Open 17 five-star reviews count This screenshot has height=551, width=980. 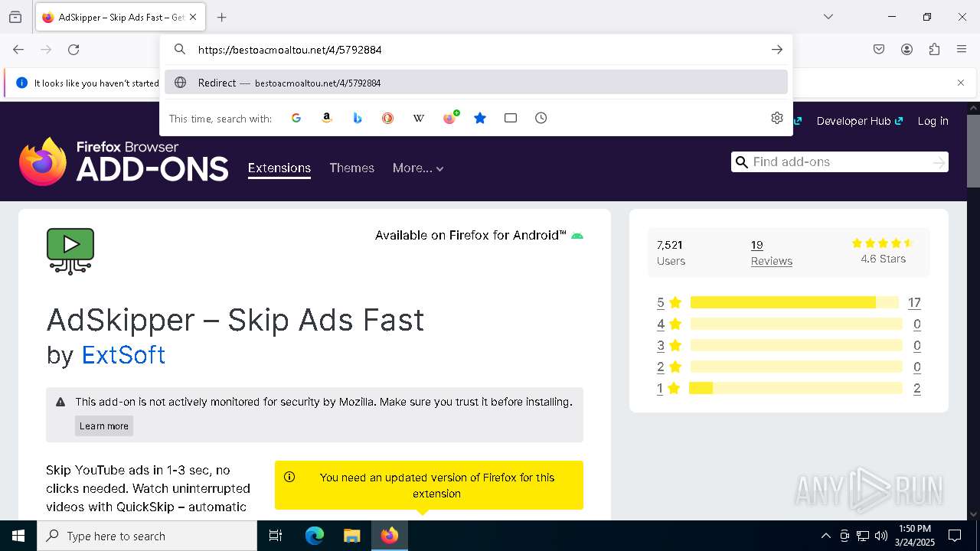point(914,302)
